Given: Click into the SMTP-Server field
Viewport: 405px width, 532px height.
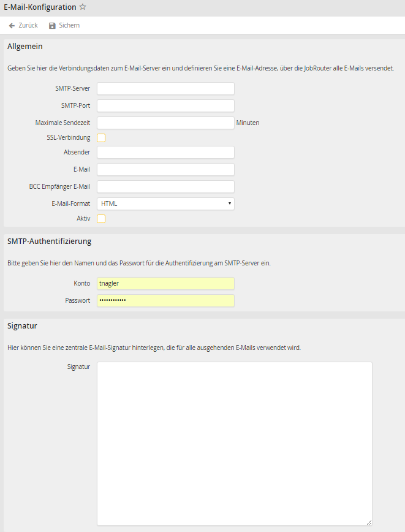Looking at the screenshot, I should tap(165, 89).
